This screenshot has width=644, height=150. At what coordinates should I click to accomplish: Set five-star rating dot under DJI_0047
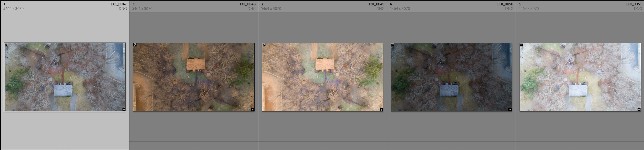(x=75, y=146)
